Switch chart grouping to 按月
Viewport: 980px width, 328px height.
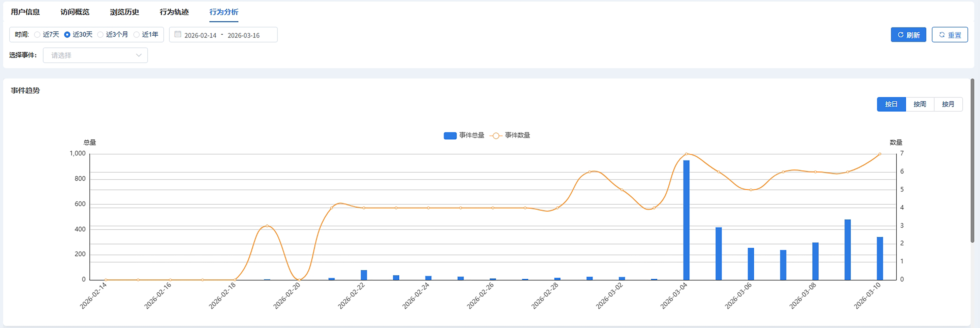[x=948, y=104]
